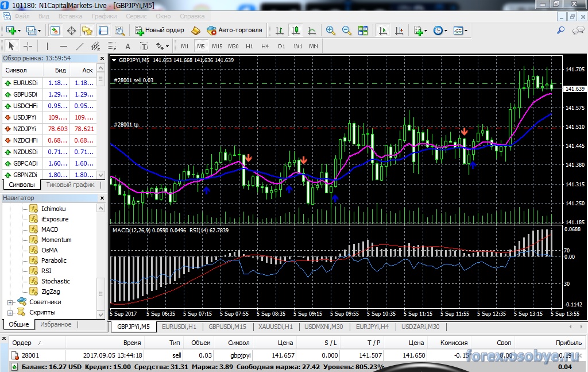Select the bar chart display icon
The height and width of the screenshot is (372, 588).
[279, 30]
